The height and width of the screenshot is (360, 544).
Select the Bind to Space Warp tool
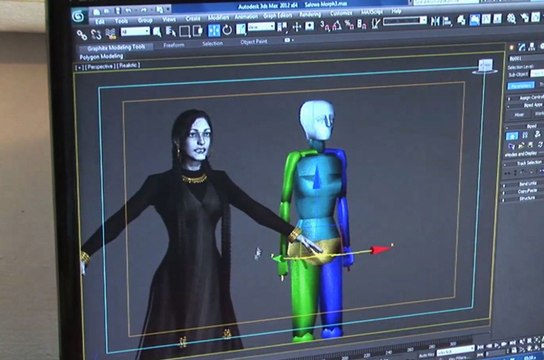pyautogui.click(x=111, y=34)
